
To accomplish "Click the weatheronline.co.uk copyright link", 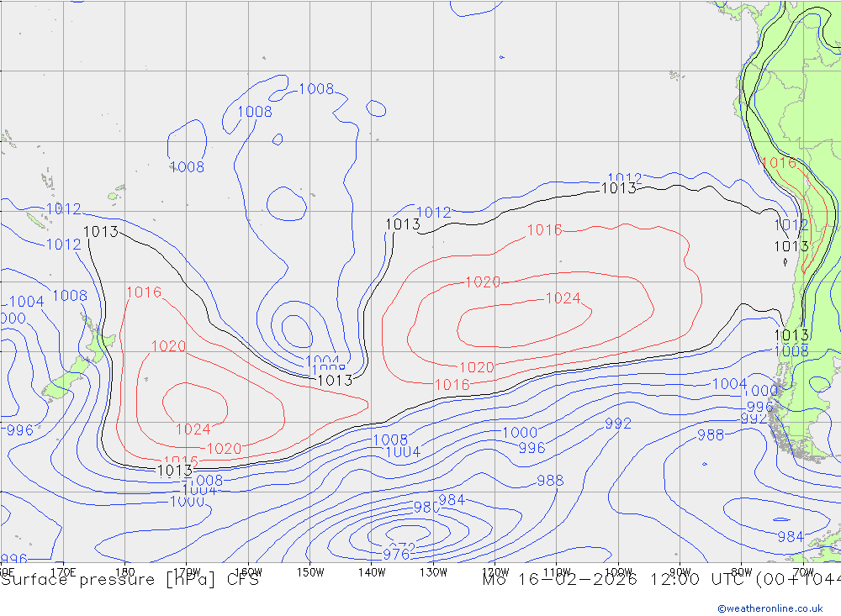I will [x=770, y=608].
